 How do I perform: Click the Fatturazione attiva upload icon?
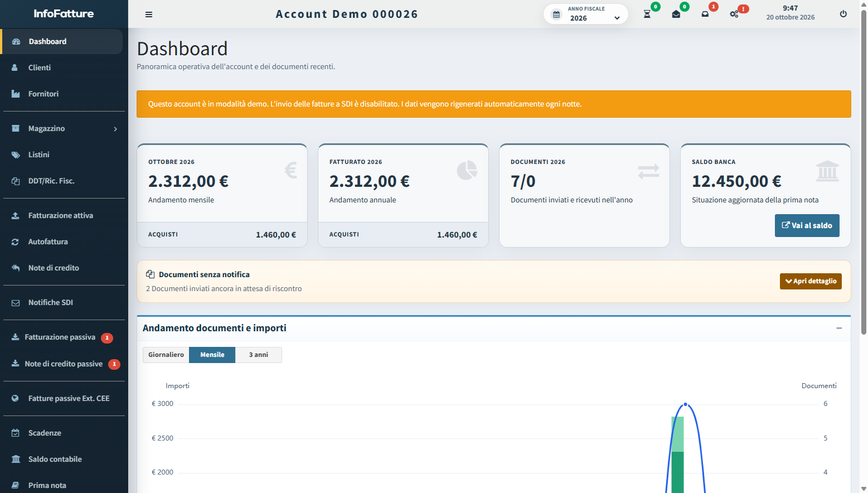[x=16, y=215]
